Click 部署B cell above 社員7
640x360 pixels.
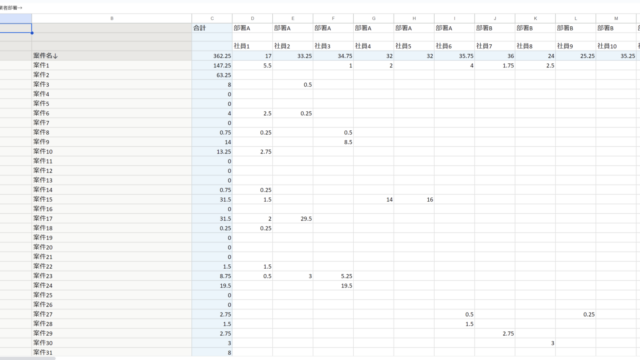[x=495, y=28]
